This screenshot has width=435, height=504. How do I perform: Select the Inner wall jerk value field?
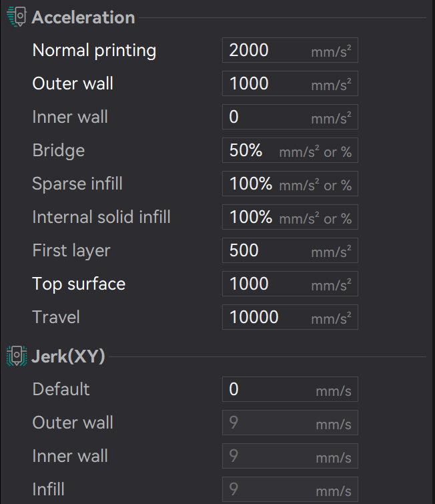[x=267, y=456]
